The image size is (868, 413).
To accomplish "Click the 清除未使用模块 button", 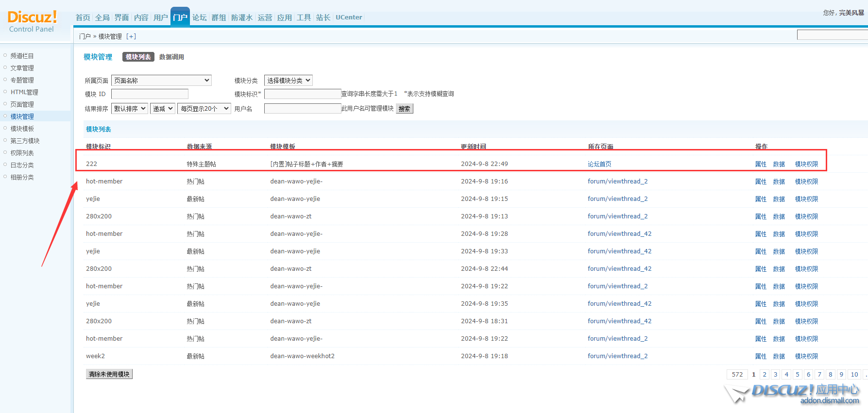I will [109, 374].
